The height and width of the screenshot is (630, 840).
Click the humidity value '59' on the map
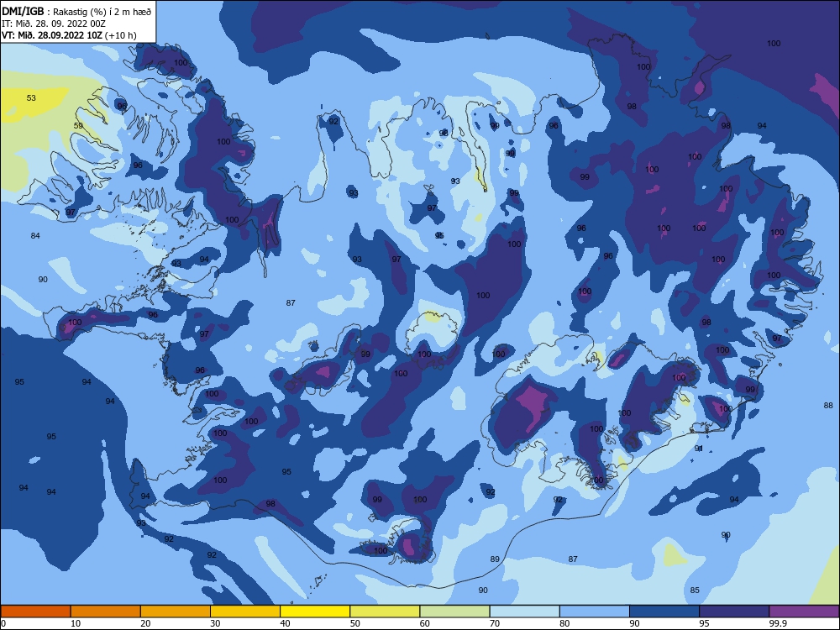(78, 126)
